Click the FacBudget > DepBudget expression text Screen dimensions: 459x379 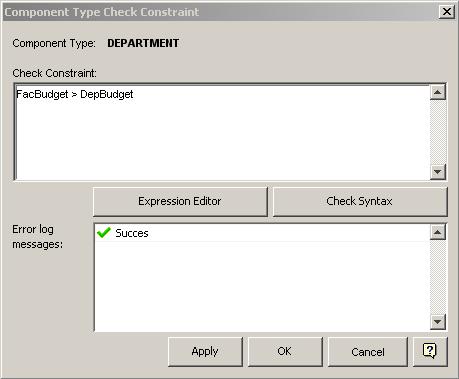pyautogui.click(x=75, y=94)
